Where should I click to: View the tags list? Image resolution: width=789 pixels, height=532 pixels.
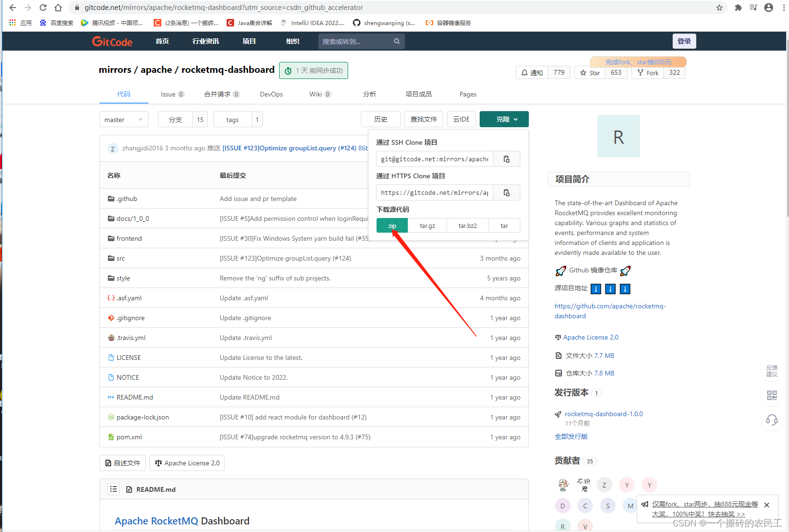click(x=232, y=120)
